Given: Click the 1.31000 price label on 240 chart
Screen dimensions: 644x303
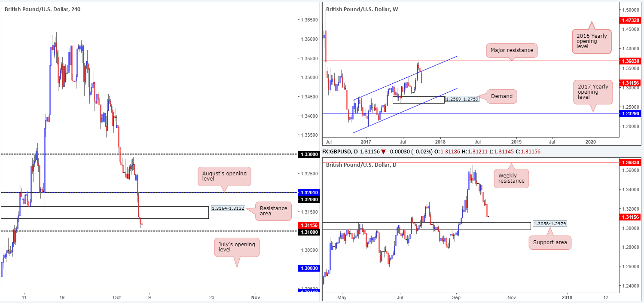Looking at the screenshot, I should coord(310,232).
